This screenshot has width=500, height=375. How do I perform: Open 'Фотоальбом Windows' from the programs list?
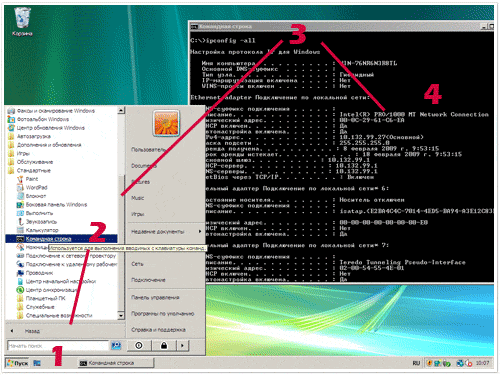[38, 119]
